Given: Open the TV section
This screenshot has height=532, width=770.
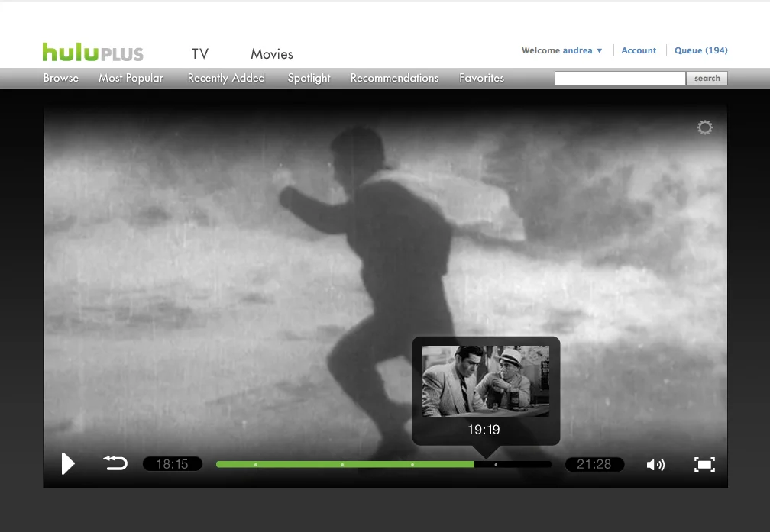Looking at the screenshot, I should pos(200,54).
